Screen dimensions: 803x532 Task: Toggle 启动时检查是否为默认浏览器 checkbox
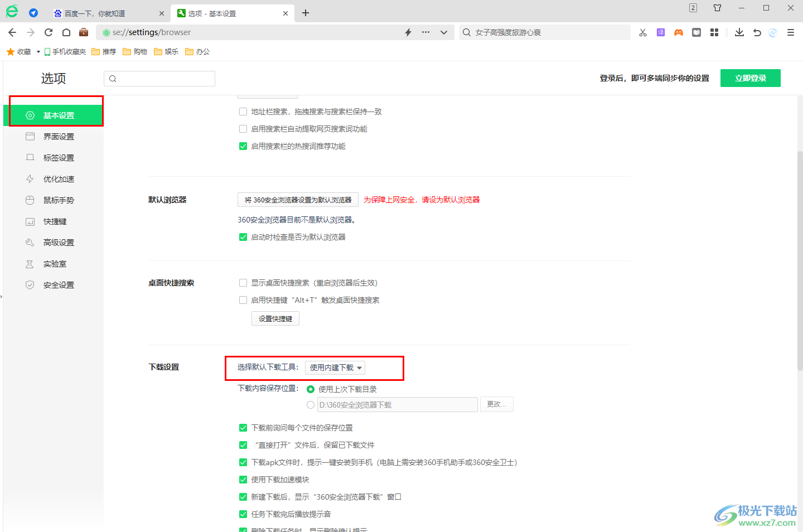243,237
